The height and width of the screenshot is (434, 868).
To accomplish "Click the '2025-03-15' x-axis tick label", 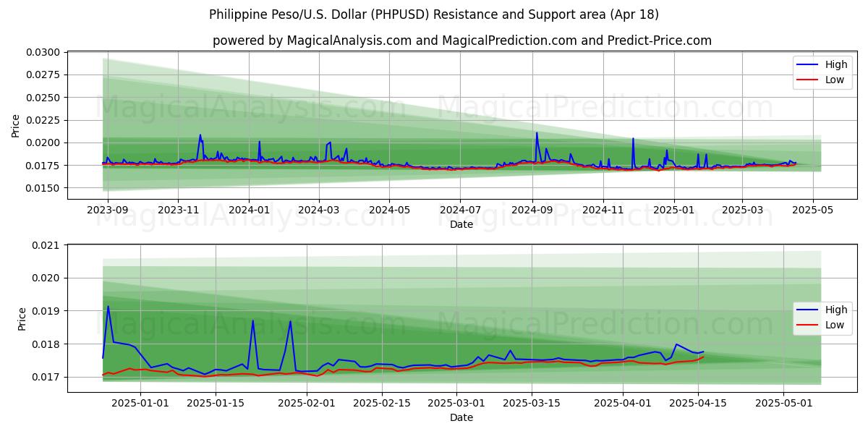I will coord(532,403).
